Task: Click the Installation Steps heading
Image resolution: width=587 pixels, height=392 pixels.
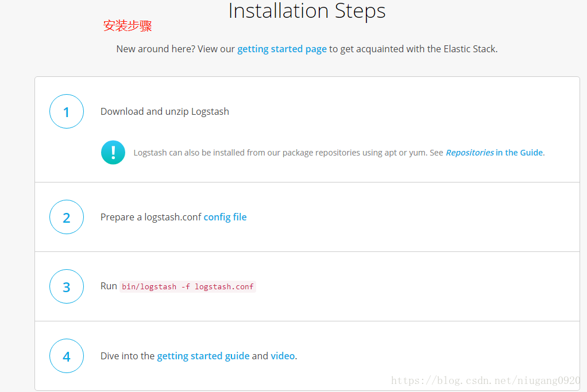Action: click(307, 10)
